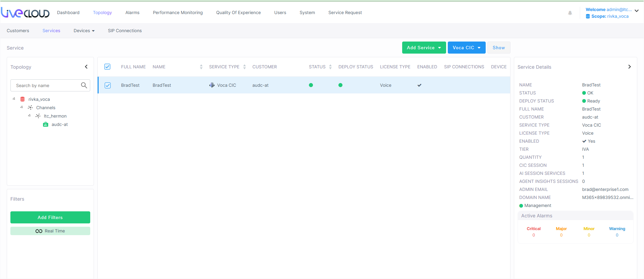Open the Voca CIC dropdown button
This screenshot has width=644, height=279.
coord(466,48)
